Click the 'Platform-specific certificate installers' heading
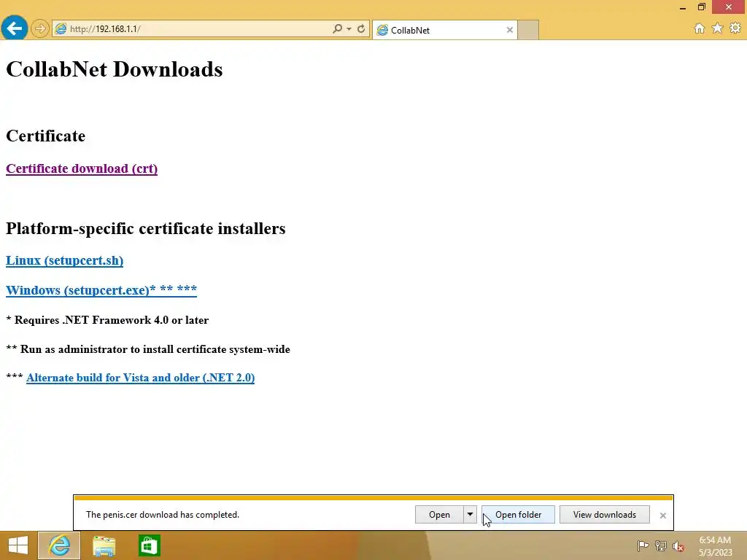Viewport: 747px width, 560px height. pyautogui.click(x=146, y=228)
